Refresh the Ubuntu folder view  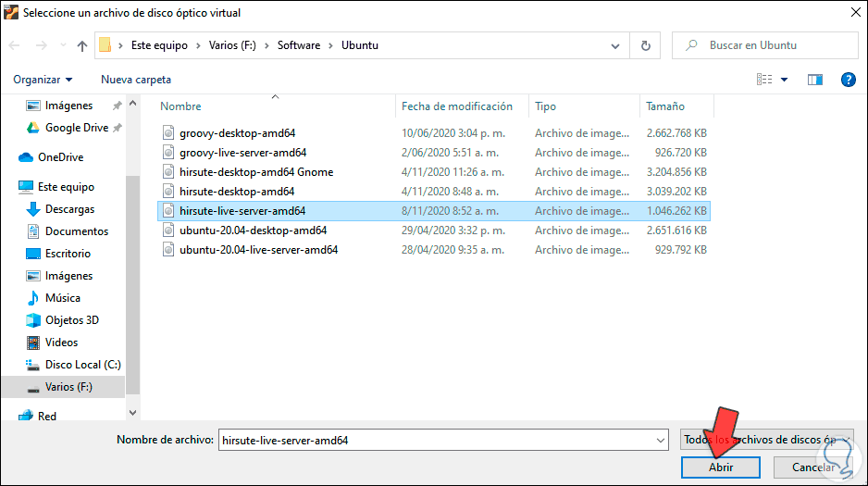(x=646, y=46)
